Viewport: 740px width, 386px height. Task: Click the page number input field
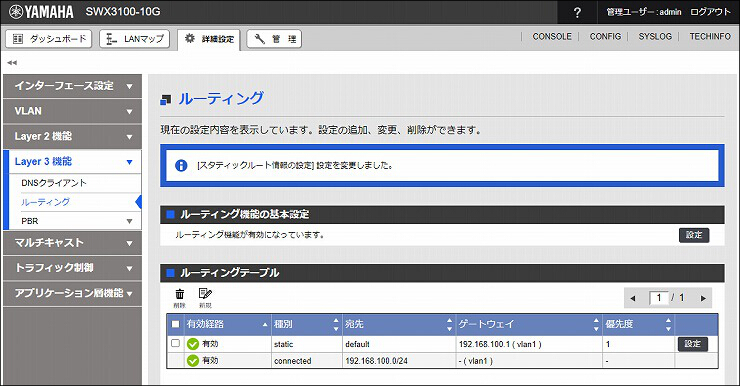[x=659, y=298]
